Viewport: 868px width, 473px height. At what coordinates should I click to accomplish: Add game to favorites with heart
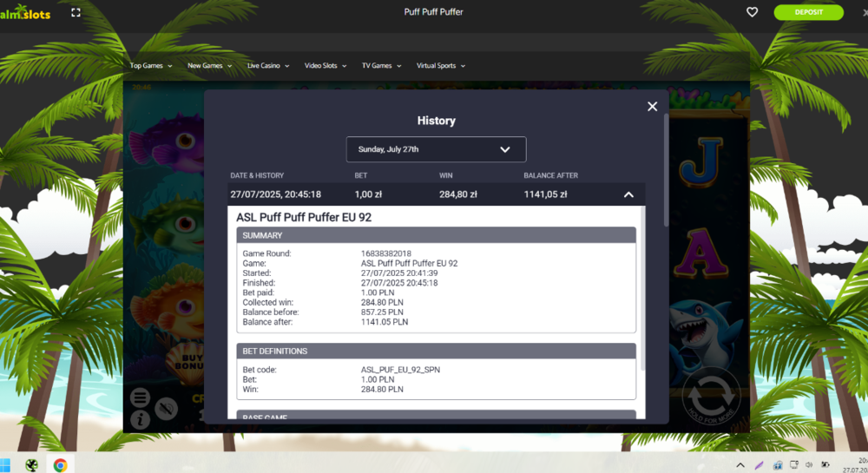pyautogui.click(x=752, y=11)
